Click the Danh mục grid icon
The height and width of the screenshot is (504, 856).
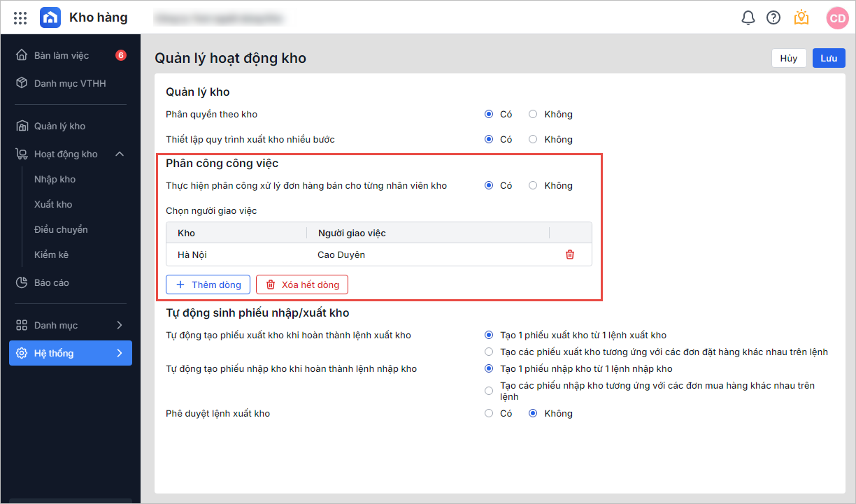(22, 325)
